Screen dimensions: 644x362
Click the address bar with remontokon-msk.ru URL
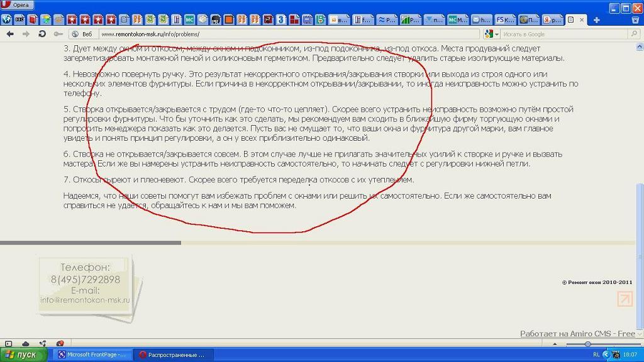pyautogui.click(x=289, y=34)
